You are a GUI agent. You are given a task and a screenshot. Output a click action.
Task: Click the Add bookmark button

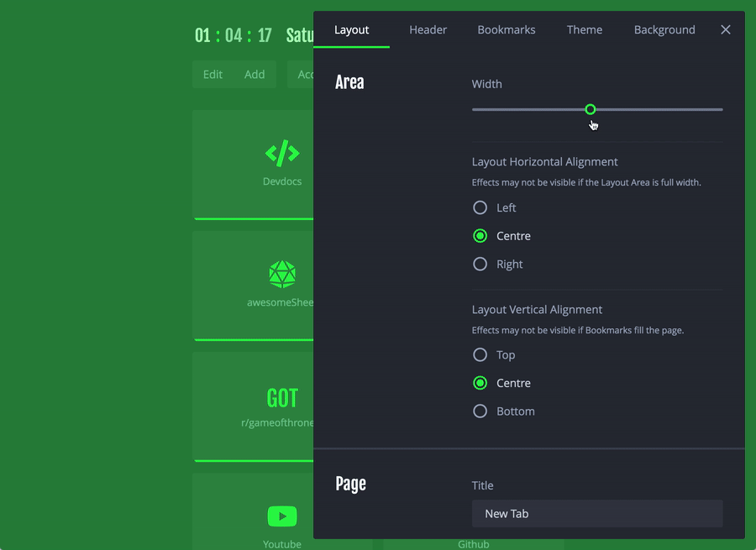[255, 74]
